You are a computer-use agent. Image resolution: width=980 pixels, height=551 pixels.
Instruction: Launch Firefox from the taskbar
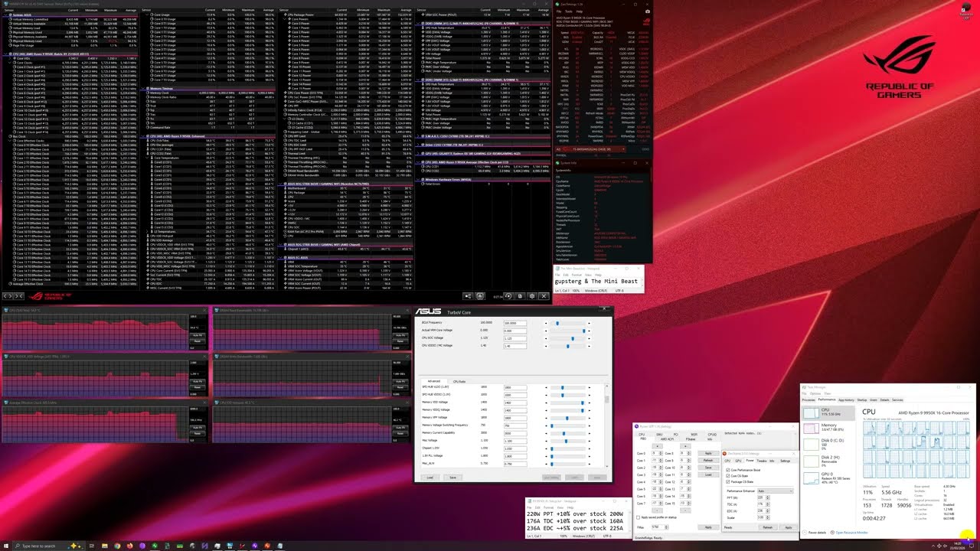coord(130,546)
